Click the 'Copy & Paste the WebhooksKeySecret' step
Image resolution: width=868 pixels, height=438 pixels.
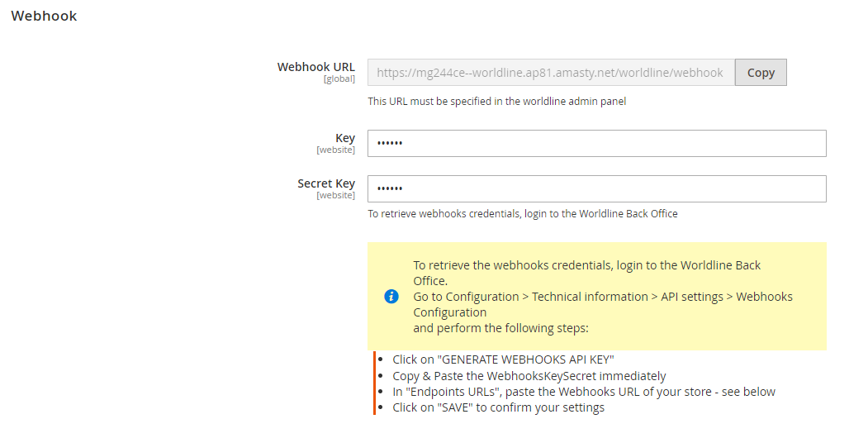[529, 376]
